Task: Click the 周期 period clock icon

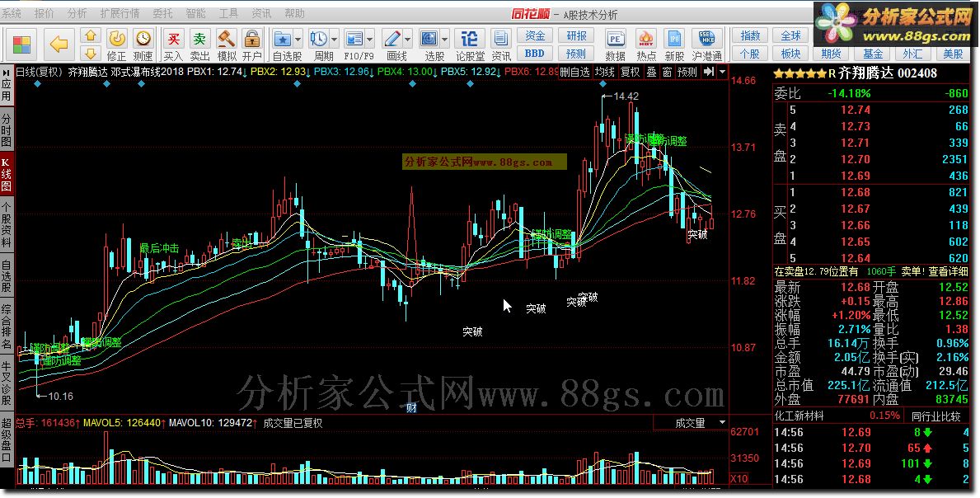Action: coord(319,40)
